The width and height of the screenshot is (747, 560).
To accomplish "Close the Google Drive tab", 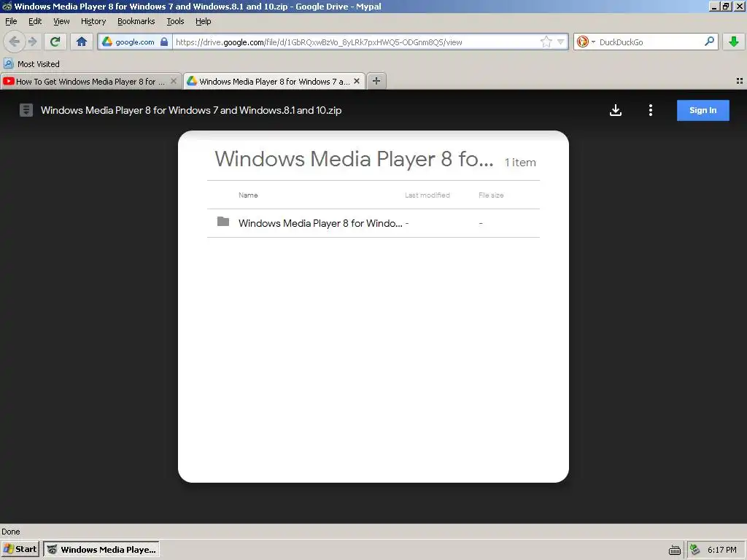I will tap(357, 81).
